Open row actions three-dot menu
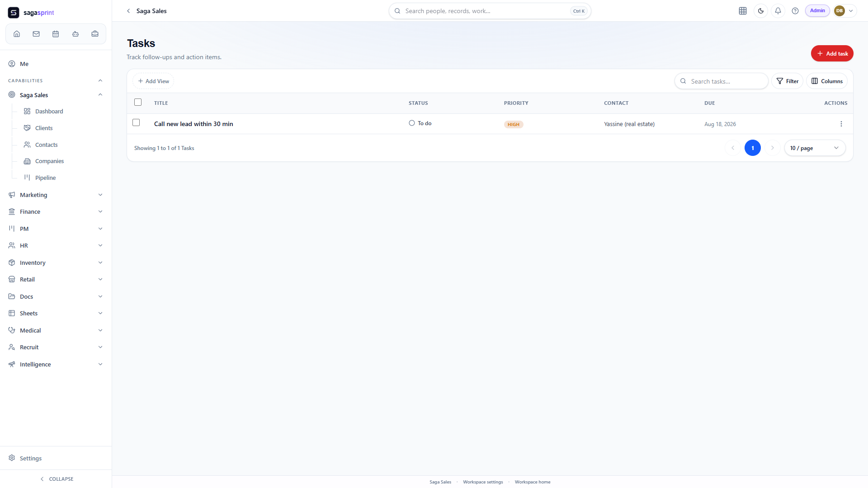 pyautogui.click(x=841, y=124)
